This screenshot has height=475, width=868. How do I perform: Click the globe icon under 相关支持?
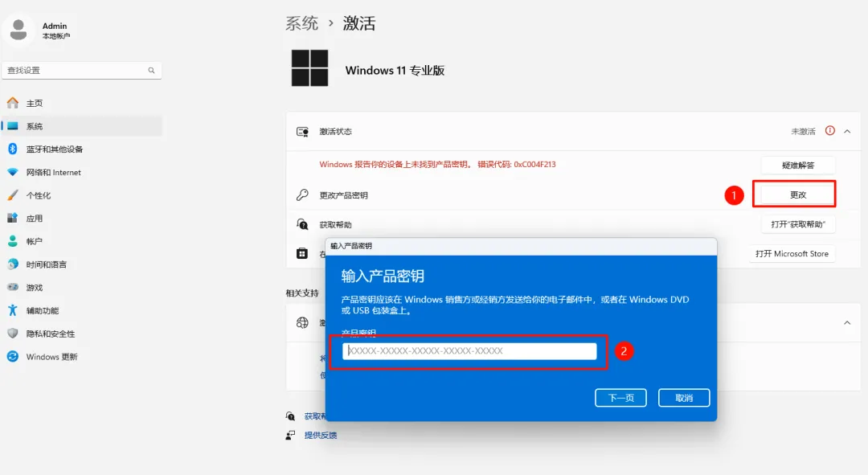click(302, 323)
